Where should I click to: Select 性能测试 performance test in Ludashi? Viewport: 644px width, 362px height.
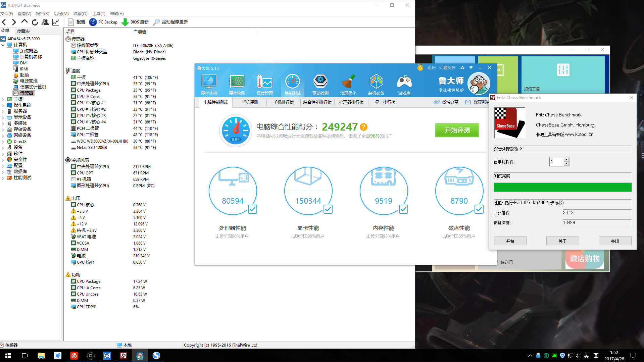coord(293,85)
